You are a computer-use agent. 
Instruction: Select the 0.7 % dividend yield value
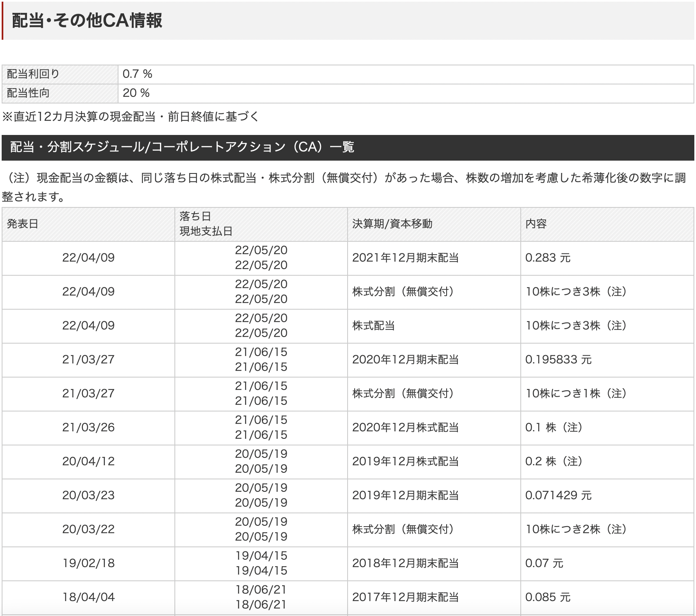pos(138,74)
